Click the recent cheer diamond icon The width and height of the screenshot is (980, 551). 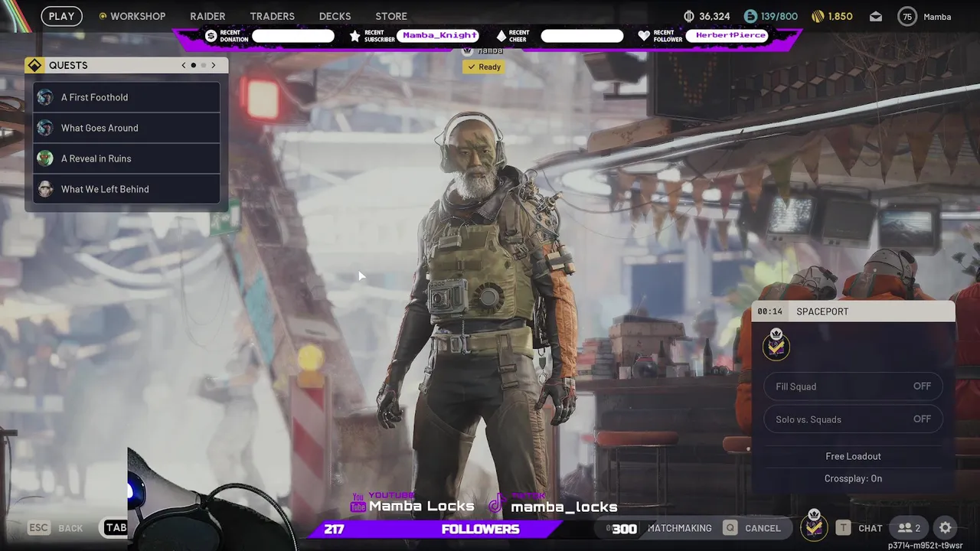(x=501, y=36)
